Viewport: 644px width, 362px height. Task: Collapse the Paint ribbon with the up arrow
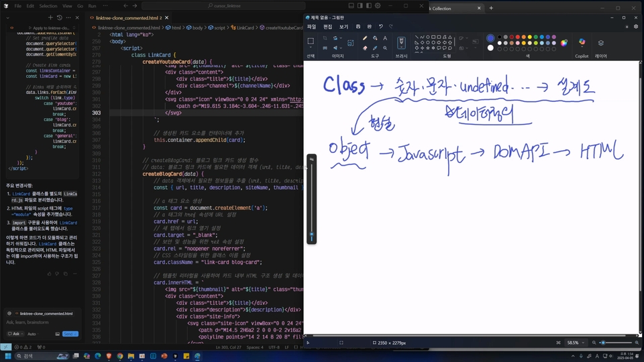(627, 27)
